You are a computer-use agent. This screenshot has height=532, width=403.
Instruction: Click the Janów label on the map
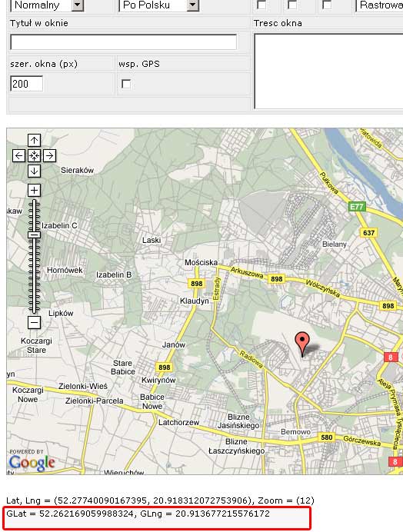point(174,344)
